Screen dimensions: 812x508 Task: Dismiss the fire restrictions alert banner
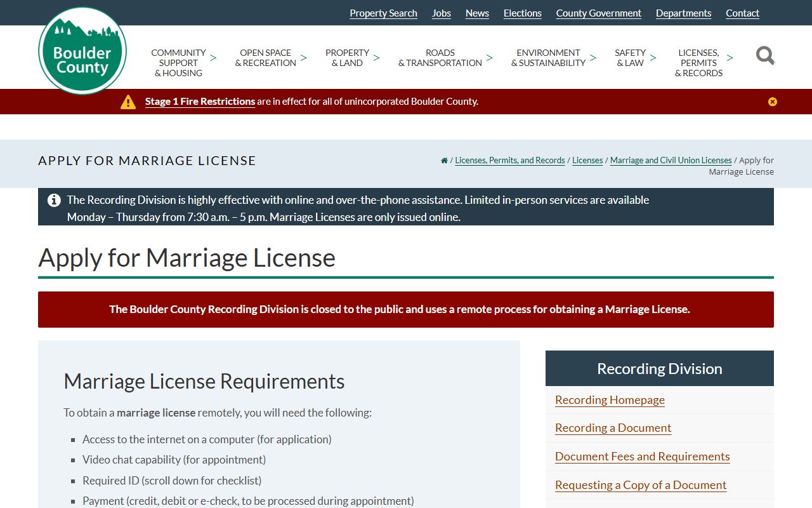pos(772,102)
